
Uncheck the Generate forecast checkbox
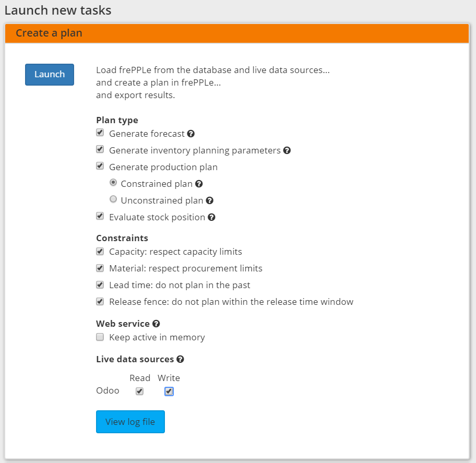pos(100,133)
